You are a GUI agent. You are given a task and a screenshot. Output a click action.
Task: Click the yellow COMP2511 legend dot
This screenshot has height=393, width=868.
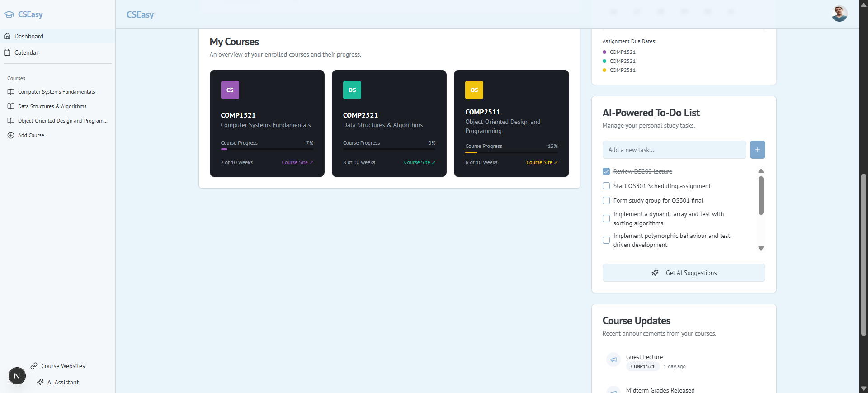[604, 70]
